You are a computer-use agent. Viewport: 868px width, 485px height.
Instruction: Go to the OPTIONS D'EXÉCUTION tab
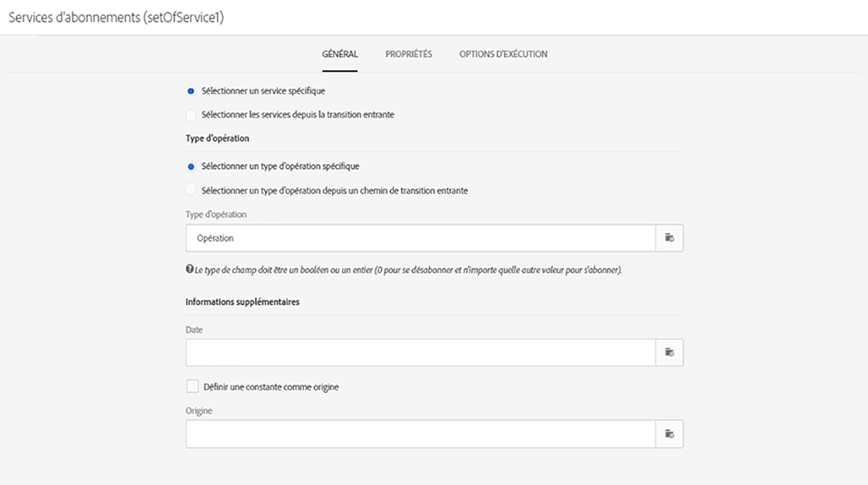click(x=503, y=54)
